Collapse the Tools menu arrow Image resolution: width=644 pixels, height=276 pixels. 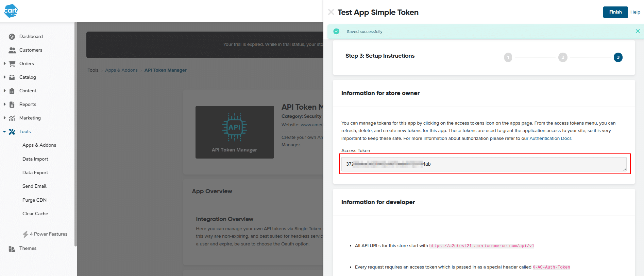(x=4, y=132)
